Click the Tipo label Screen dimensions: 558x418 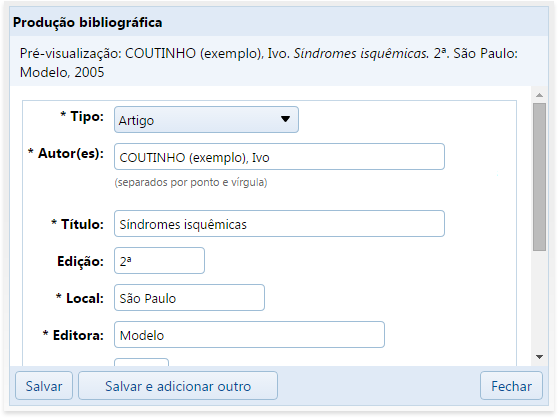click(82, 116)
